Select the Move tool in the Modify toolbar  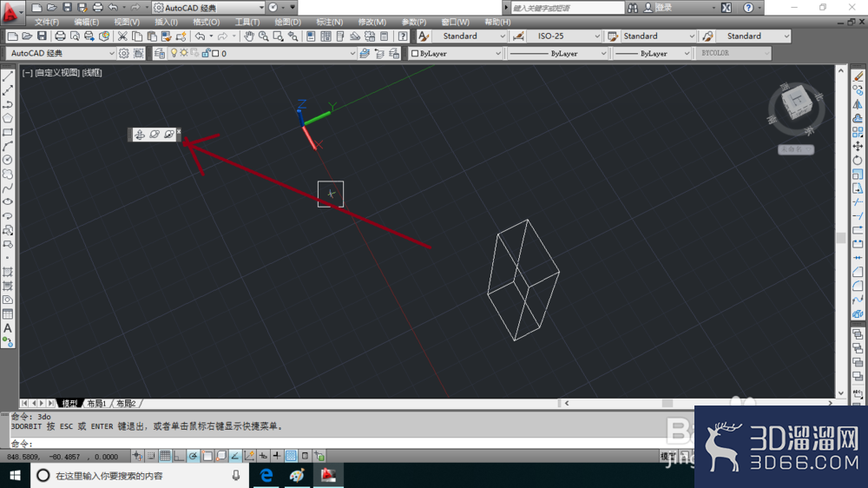pyautogui.click(x=858, y=146)
